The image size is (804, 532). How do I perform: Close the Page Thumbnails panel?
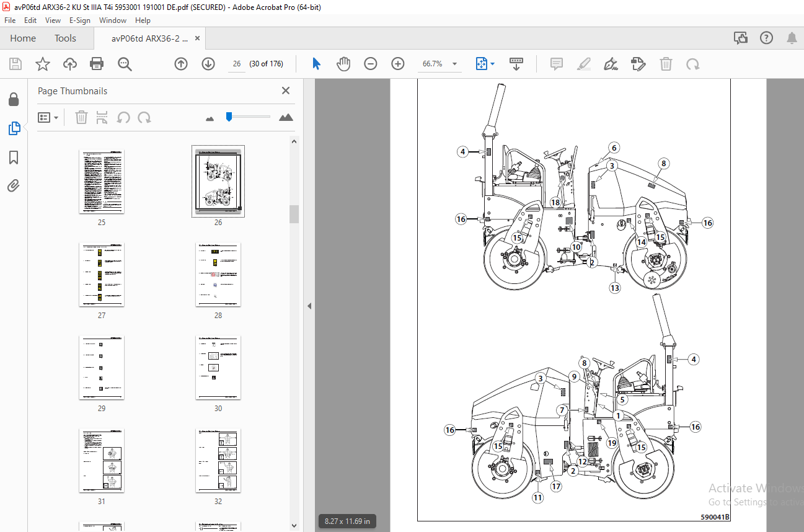tap(286, 91)
